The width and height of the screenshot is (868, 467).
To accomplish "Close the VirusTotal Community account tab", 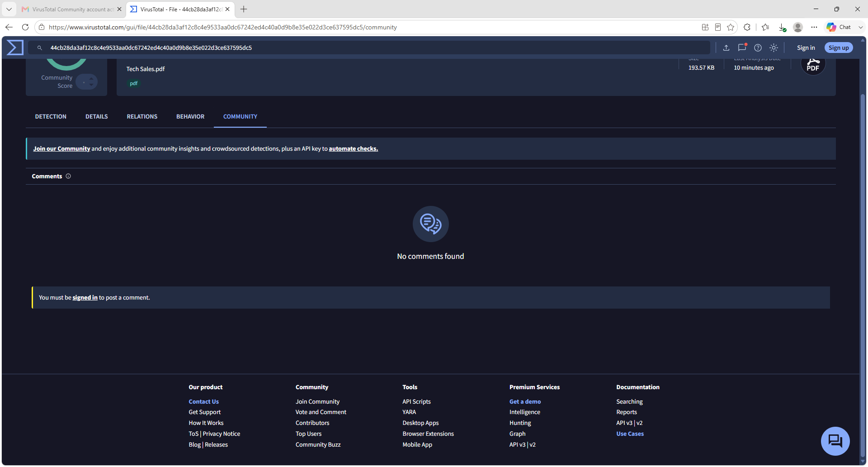I will pos(119,9).
